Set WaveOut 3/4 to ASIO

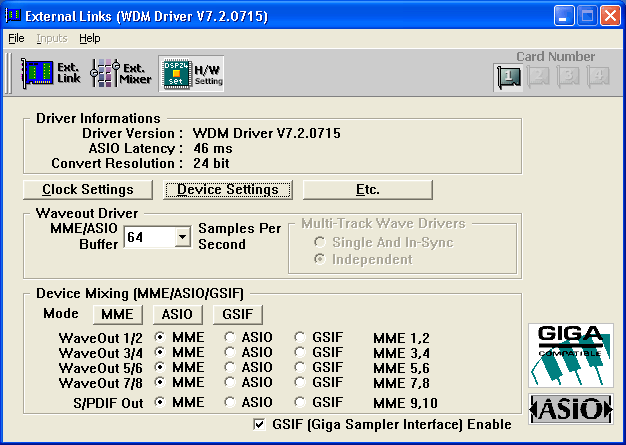(230, 352)
